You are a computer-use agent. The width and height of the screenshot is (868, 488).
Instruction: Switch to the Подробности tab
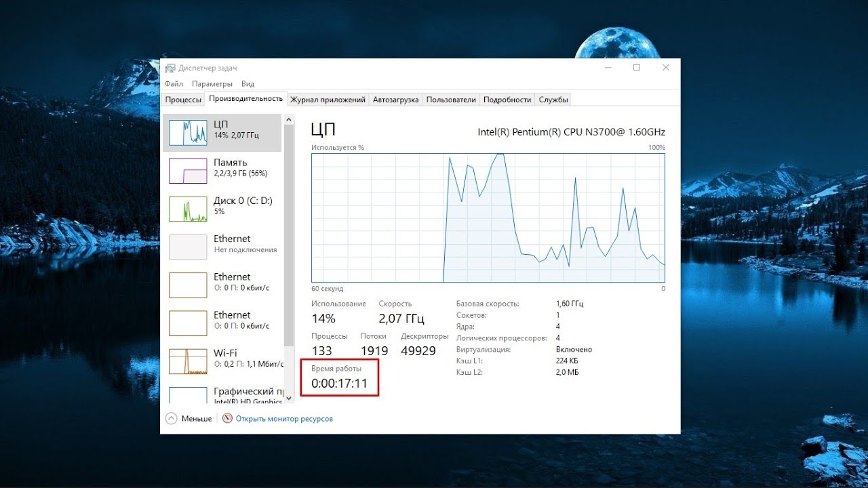(507, 100)
